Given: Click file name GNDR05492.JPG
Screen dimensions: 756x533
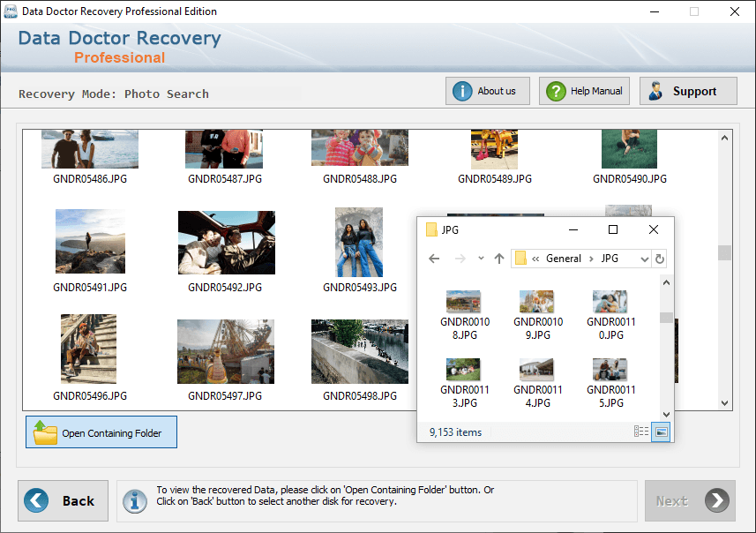Looking at the screenshot, I should [225, 288].
